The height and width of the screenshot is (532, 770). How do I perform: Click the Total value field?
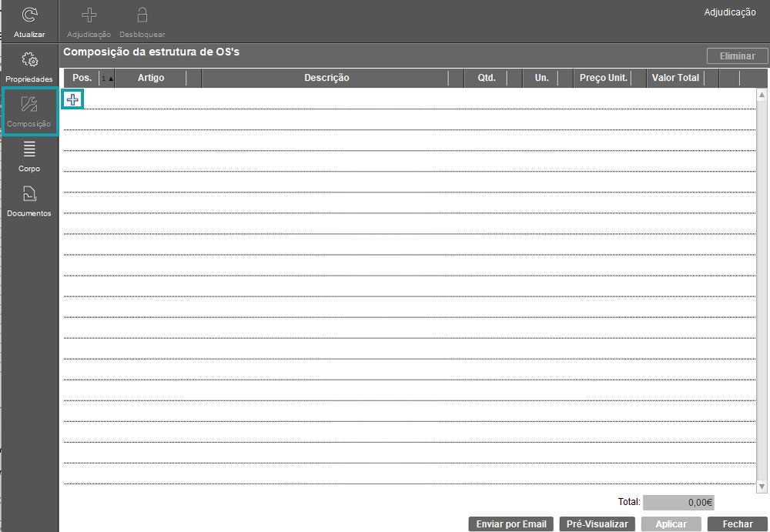(678, 502)
